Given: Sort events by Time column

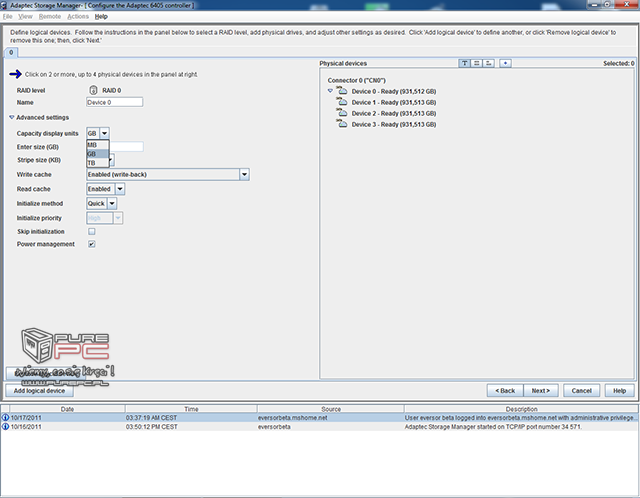Looking at the screenshot, I should [x=191, y=409].
